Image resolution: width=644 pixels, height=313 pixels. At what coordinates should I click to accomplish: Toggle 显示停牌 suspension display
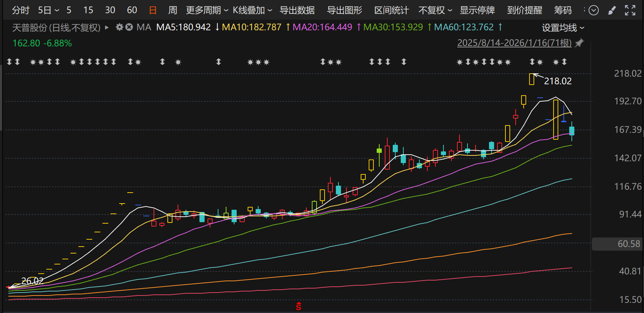477,10
